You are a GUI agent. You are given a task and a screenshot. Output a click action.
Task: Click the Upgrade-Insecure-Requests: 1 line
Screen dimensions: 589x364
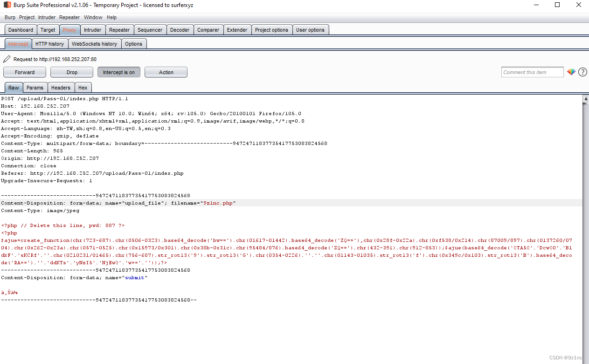coord(47,181)
